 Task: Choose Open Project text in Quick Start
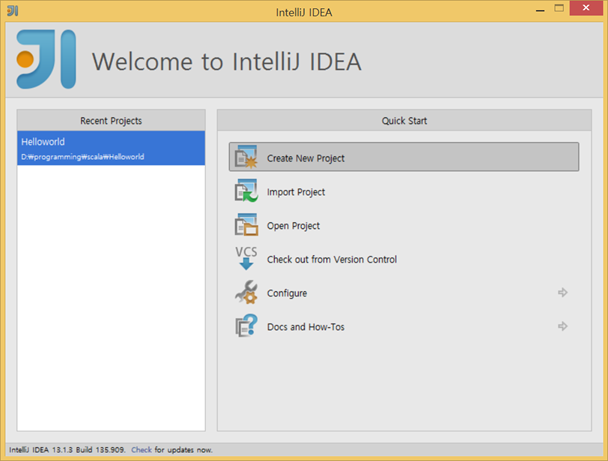[x=293, y=226]
